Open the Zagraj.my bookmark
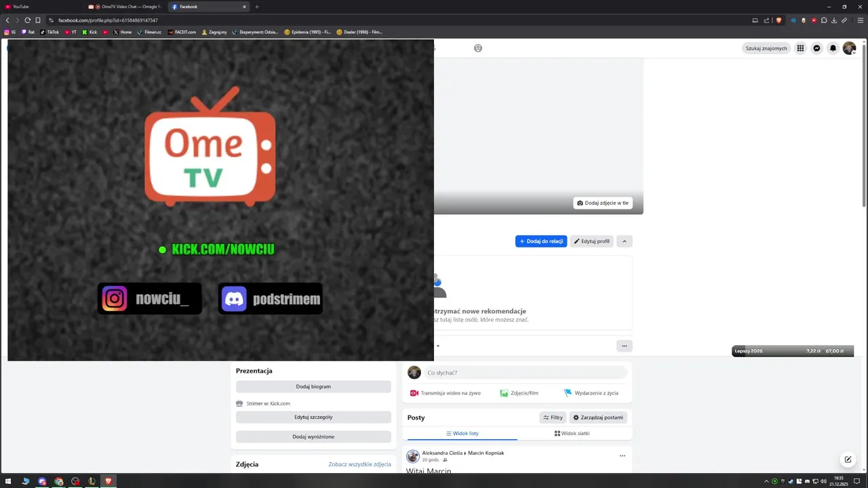 pos(214,32)
